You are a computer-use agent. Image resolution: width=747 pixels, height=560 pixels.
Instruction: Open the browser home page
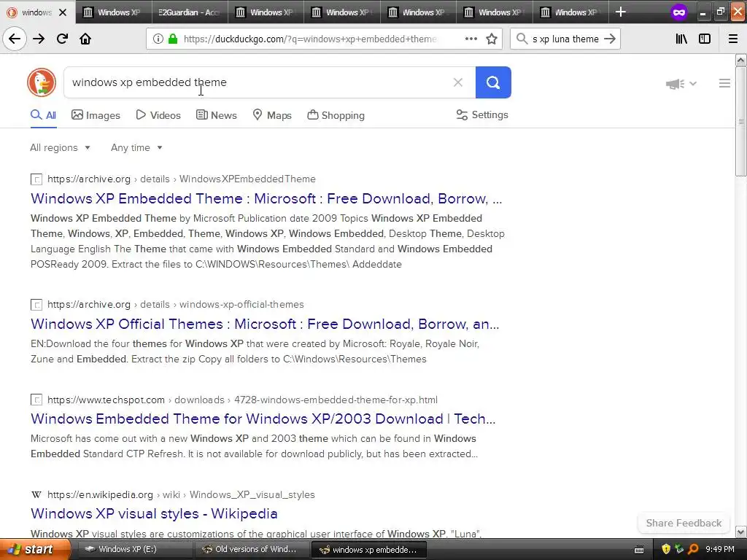85,39
